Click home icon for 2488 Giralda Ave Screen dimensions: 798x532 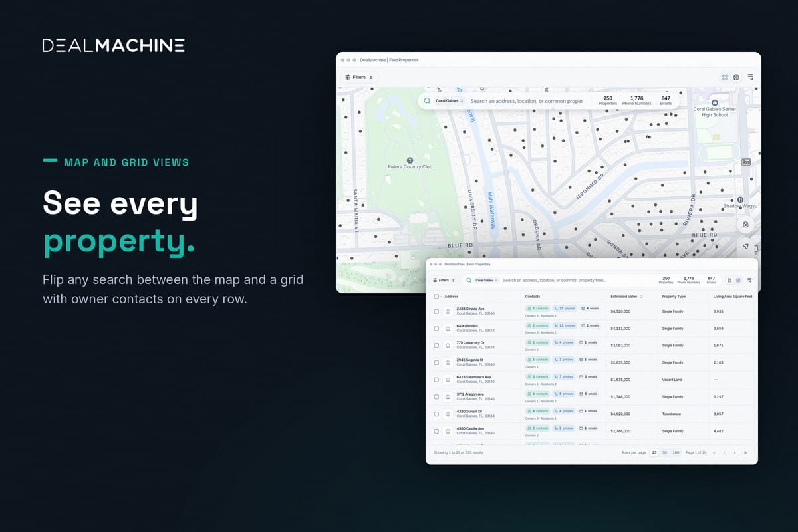(x=448, y=311)
